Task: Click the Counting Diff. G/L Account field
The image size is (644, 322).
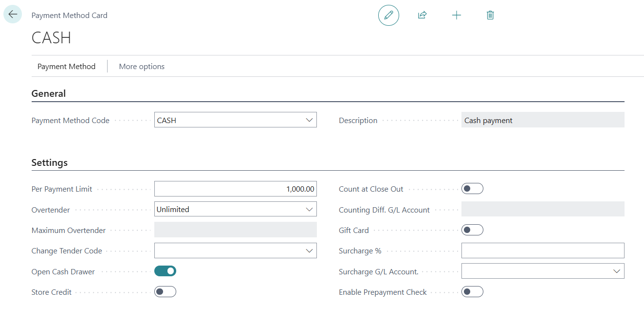Action: click(x=543, y=209)
